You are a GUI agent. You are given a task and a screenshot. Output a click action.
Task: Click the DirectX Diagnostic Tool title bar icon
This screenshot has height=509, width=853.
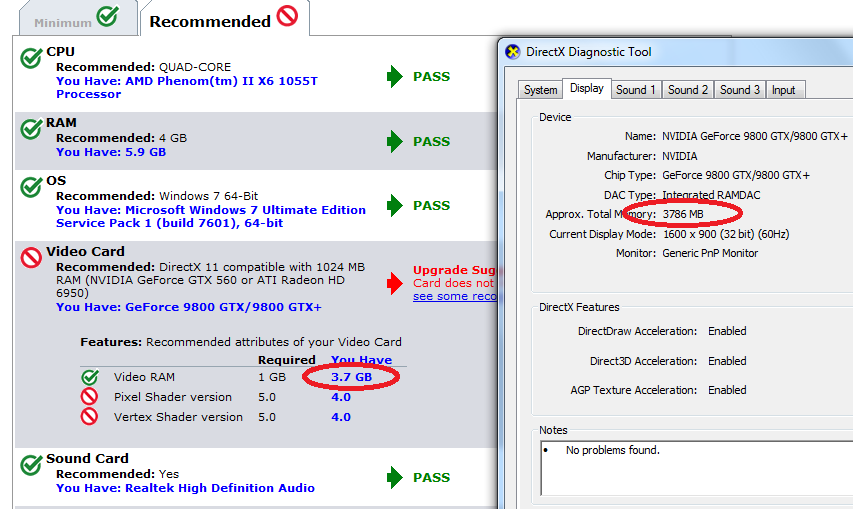click(x=512, y=52)
